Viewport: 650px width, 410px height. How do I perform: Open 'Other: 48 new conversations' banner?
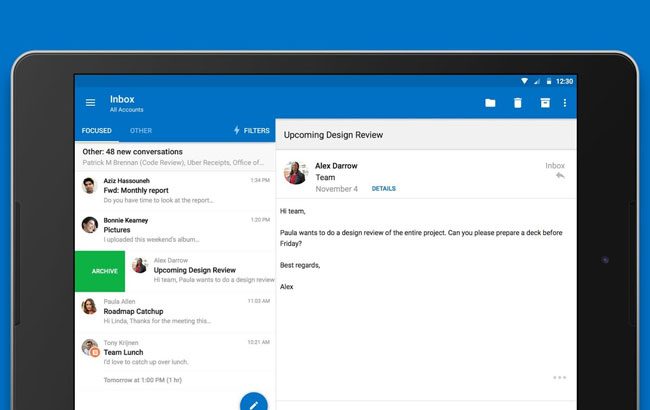[175, 157]
